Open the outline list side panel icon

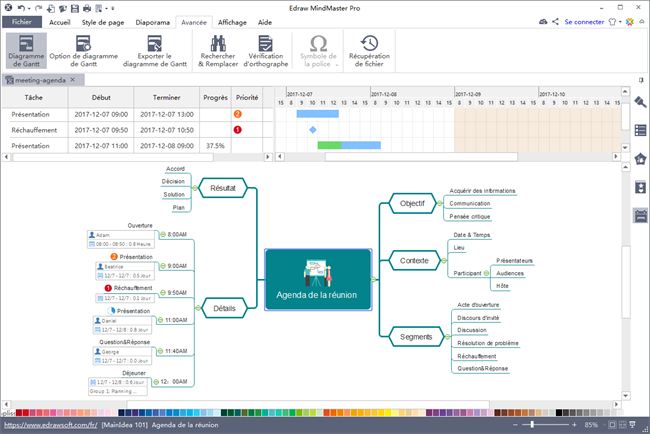coord(640,130)
